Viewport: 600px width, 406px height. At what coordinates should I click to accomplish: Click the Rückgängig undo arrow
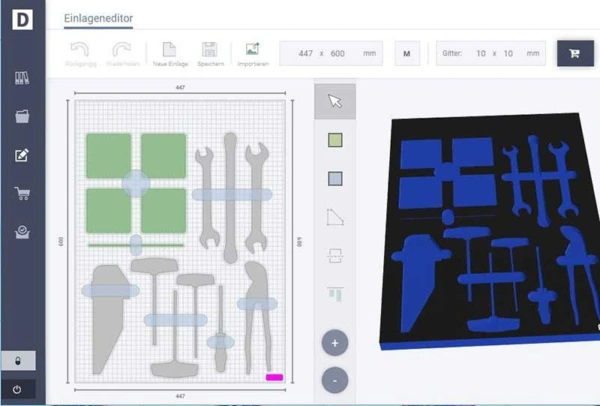point(80,54)
